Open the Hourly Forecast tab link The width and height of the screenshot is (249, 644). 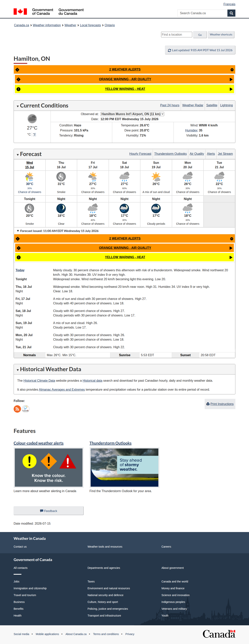(x=140, y=154)
